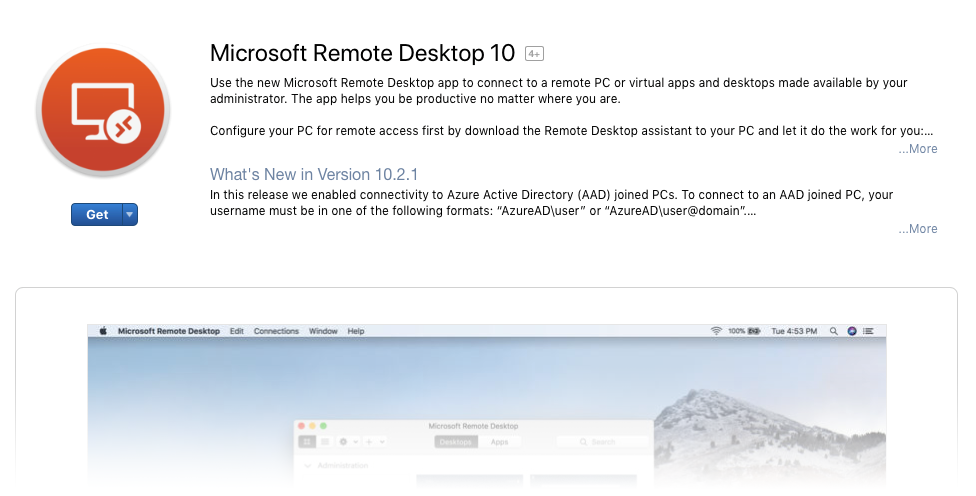Open Notification Center icon in preview
The image size is (976, 496).
click(869, 331)
